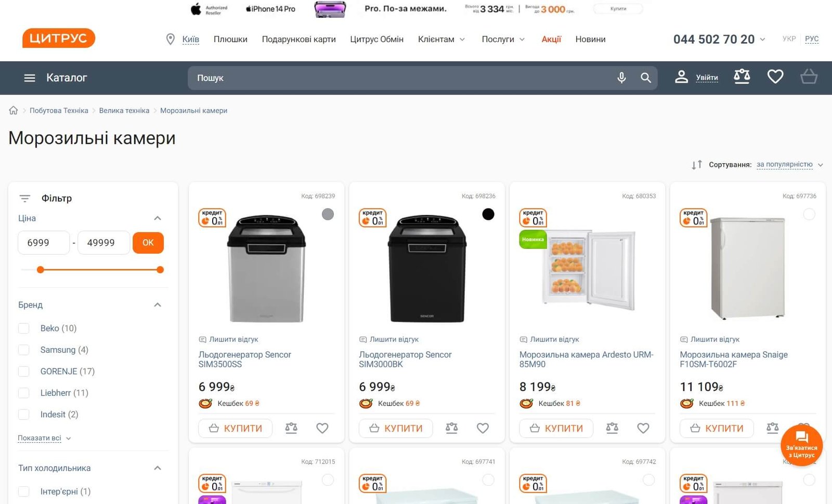Add Ardesto URM-85M90 to wishlist

643,428
